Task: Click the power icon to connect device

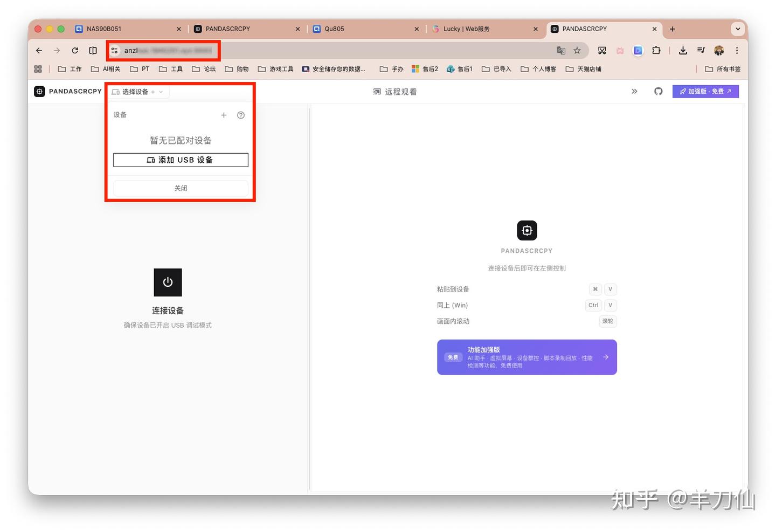Action: coord(168,282)
